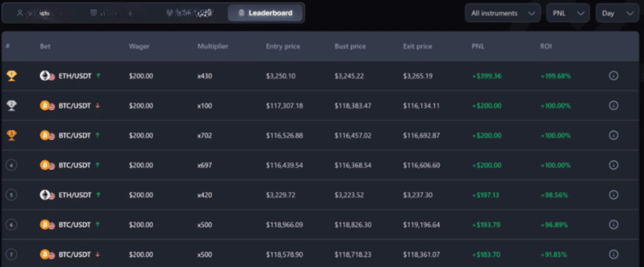This screenshot has width=644, height=267.
Task: Click the +199.68% ROI value
Action: 555,76
